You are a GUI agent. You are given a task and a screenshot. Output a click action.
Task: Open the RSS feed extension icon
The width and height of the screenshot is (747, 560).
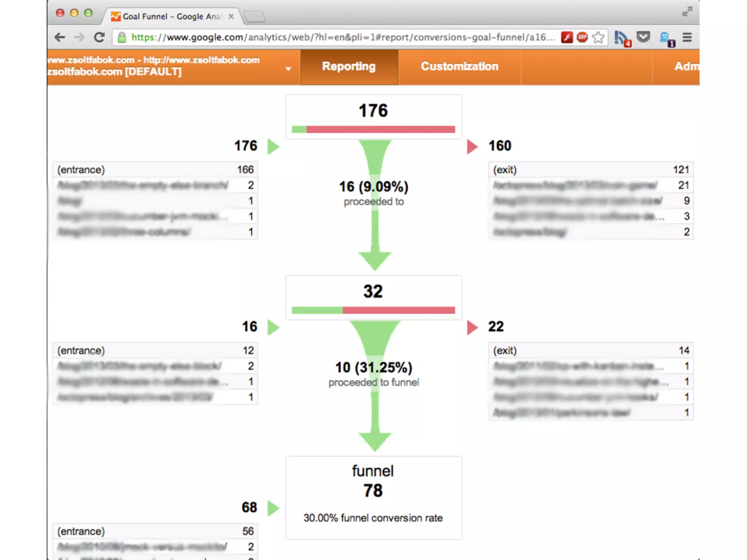coord(622,38)
